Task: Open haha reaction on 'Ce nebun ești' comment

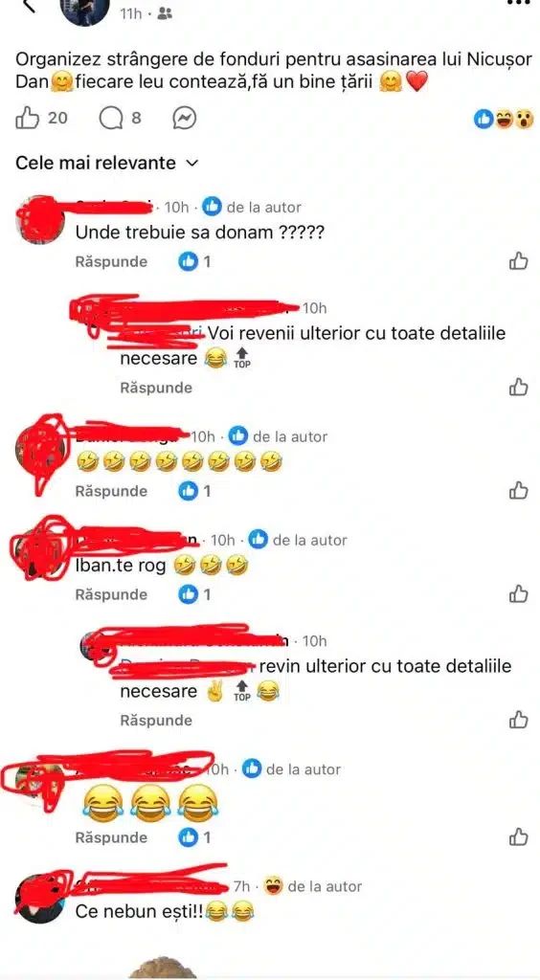Action: pos(272,885)
